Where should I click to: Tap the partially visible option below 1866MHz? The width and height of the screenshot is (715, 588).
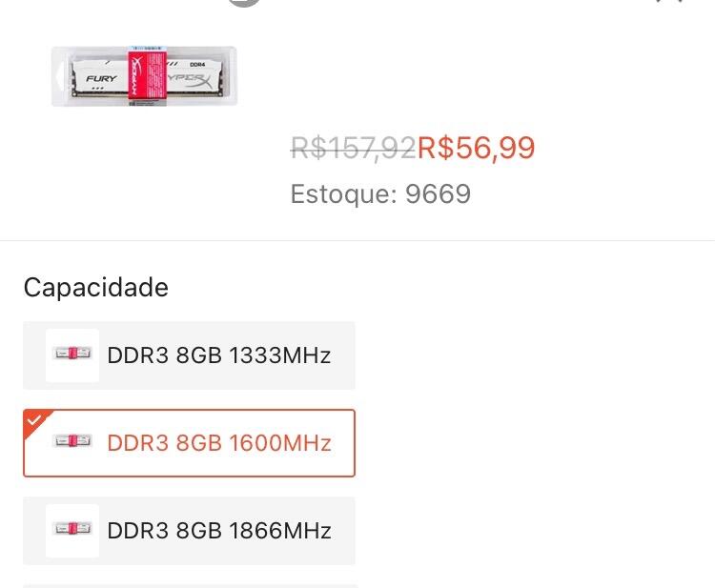189,586
